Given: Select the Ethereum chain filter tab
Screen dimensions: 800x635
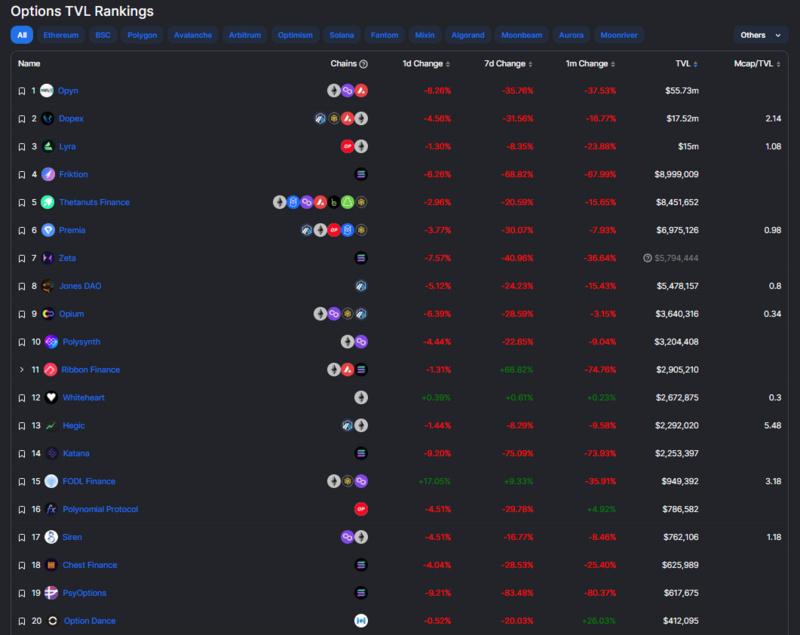Looking at the screenshot, I should point(61,35).
